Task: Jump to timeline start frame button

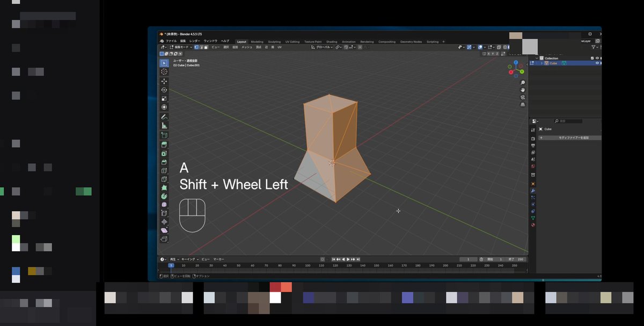Action: [x=333, y=259]
